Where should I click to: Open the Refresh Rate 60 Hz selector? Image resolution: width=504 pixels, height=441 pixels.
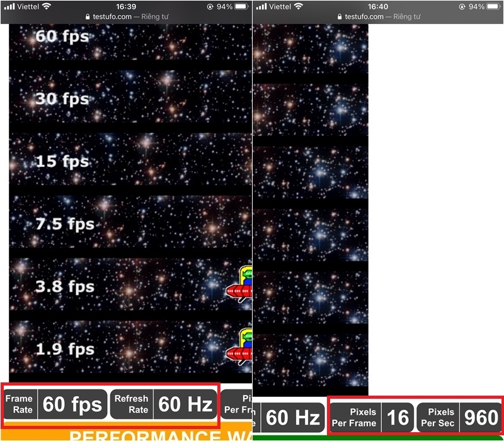coord(164,404)
